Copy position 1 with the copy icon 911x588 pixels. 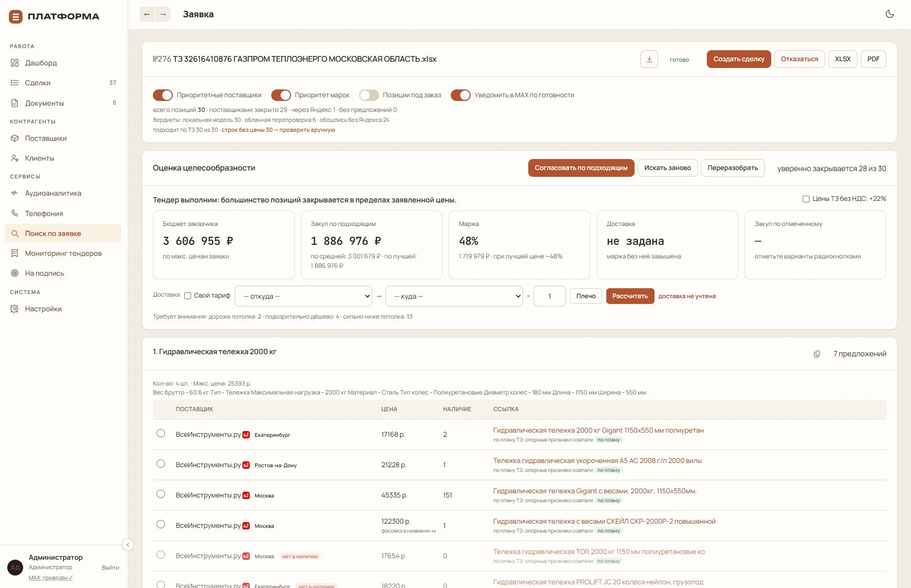tap(817, 354)
